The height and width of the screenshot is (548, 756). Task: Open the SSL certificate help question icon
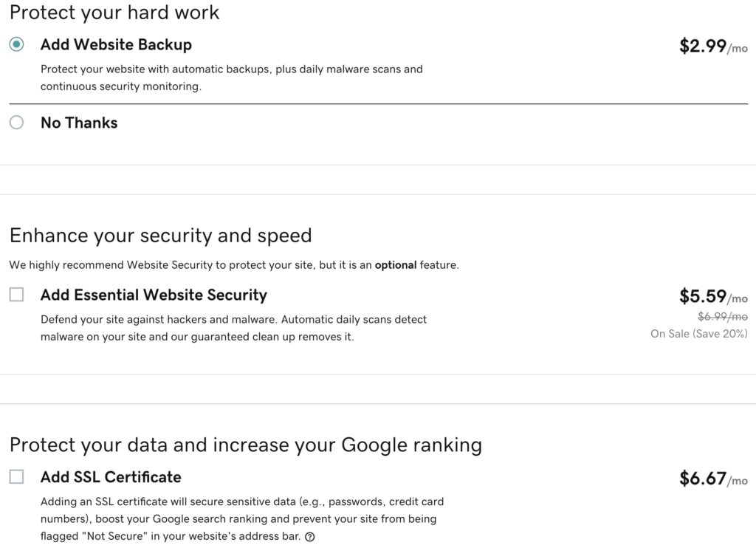click(310, 536)
